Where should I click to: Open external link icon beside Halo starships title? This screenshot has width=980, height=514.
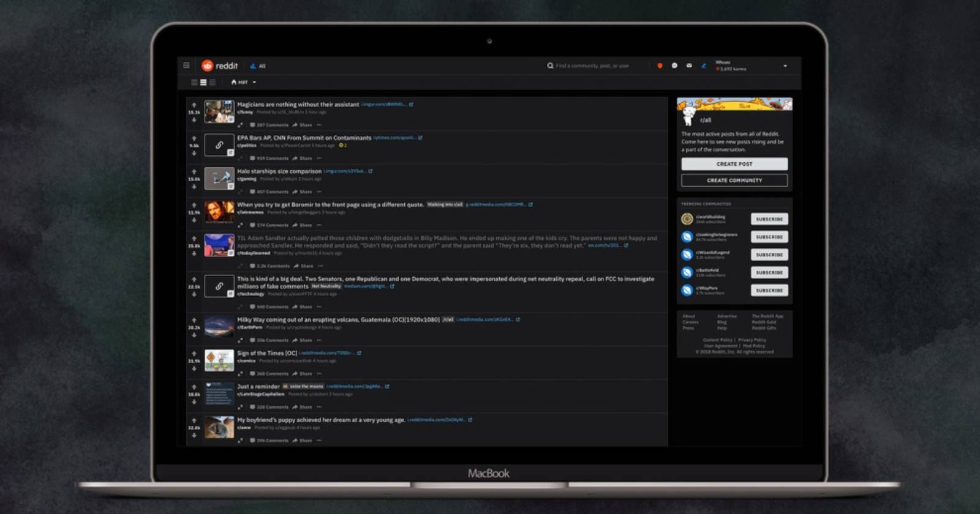[371, 171]
